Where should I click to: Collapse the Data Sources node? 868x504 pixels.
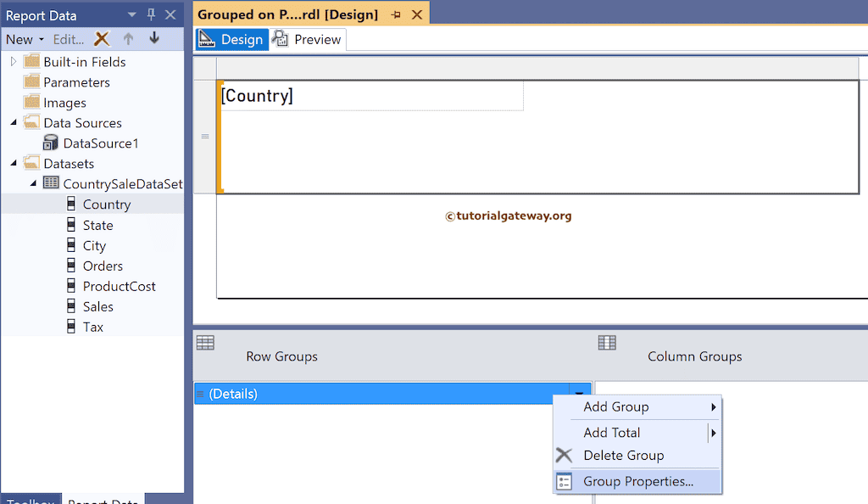pos(14,122)
